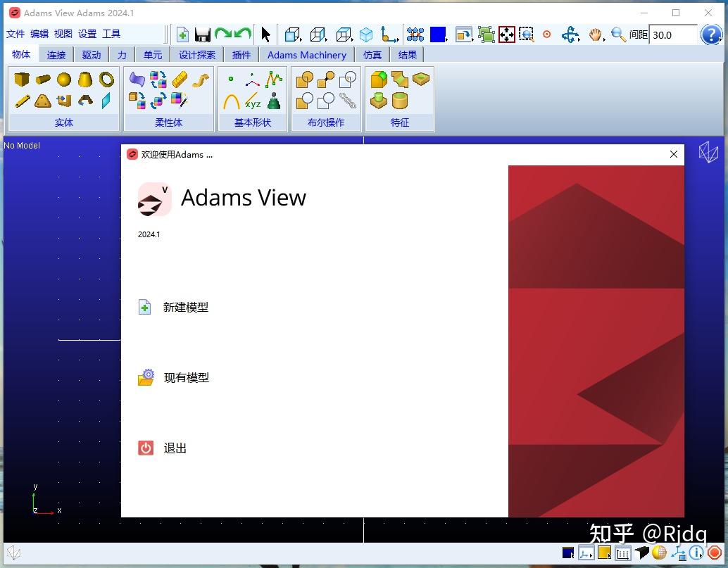Select the Box solid tool
This screenshot has width=728, height=568.
pyautogui.click(x=21, y=80)
